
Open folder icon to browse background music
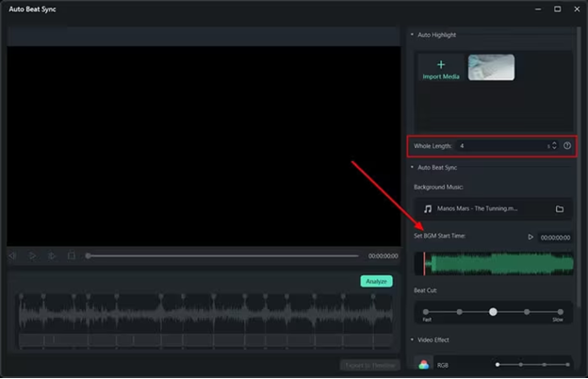(560, 209)
